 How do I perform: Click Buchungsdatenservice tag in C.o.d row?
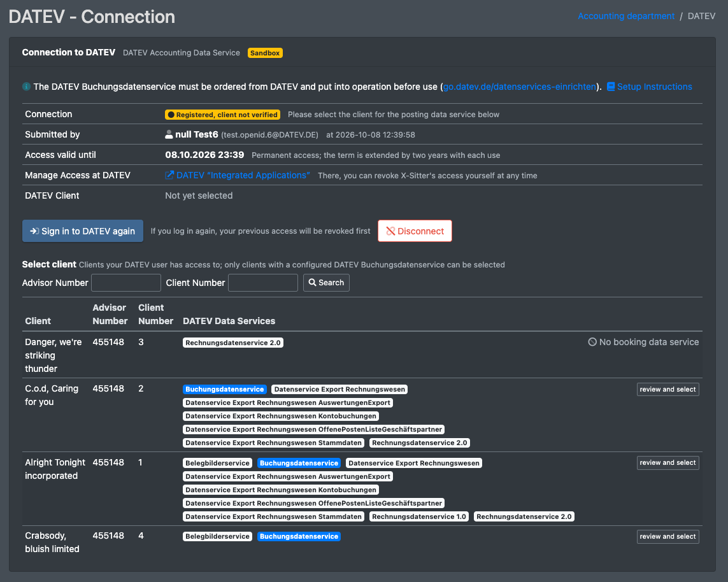(x=225, y=390)
